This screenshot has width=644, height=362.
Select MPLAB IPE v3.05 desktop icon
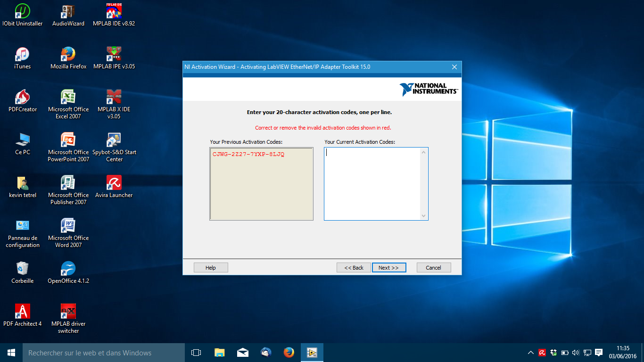click(x=114, y=58)
